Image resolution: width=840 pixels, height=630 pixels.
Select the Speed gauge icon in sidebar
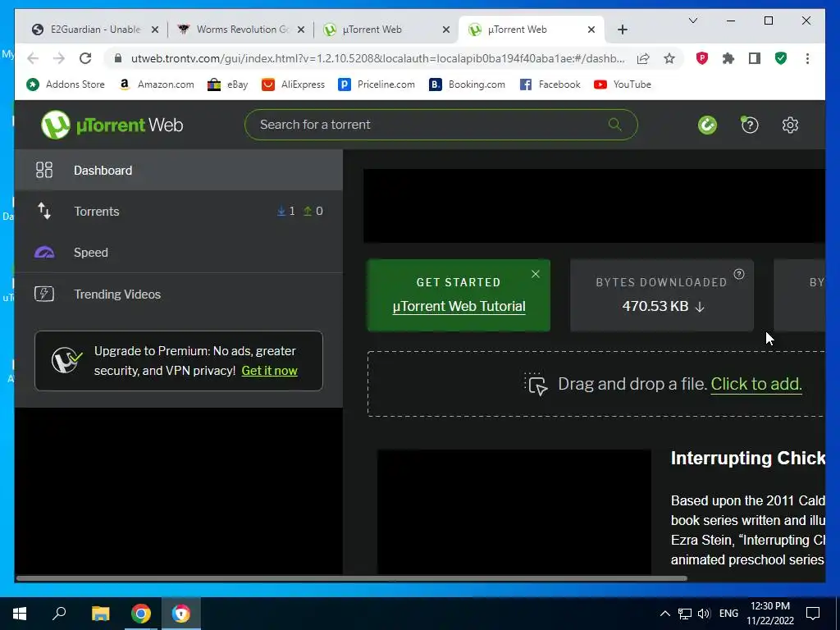tap(44, 253)
